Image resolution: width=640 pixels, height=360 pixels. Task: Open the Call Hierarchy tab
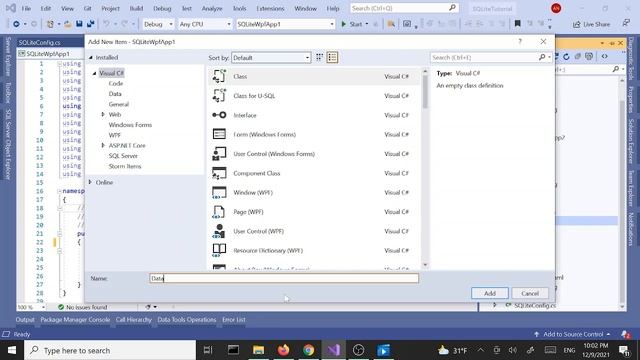click(133, 320)
